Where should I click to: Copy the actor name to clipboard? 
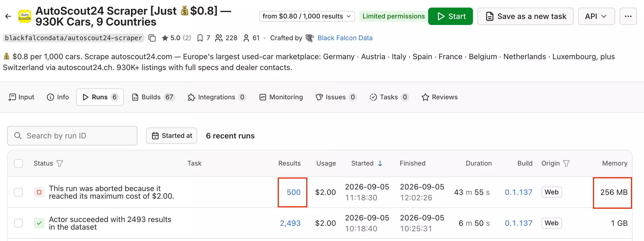(152, 38)
